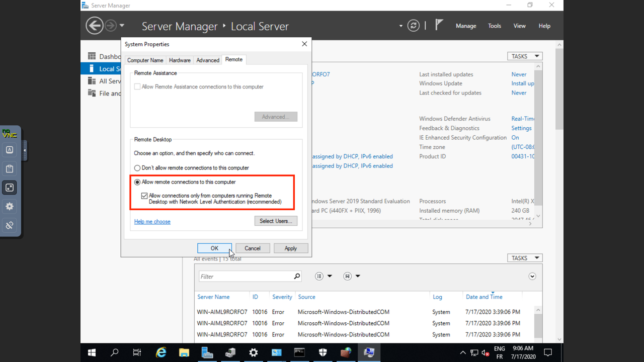Open the Command Prompt taskbar icon
The width and height of the screenshot is (644, 362).
(x=299, y=352)
